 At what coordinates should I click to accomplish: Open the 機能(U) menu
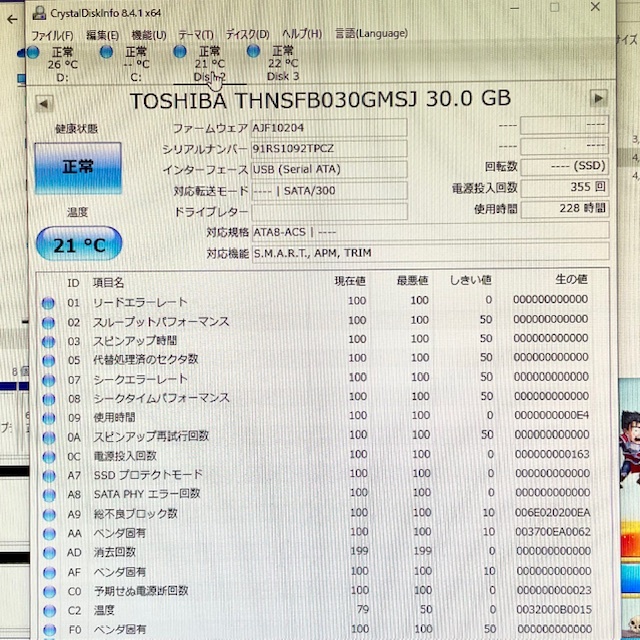[149, 35]
